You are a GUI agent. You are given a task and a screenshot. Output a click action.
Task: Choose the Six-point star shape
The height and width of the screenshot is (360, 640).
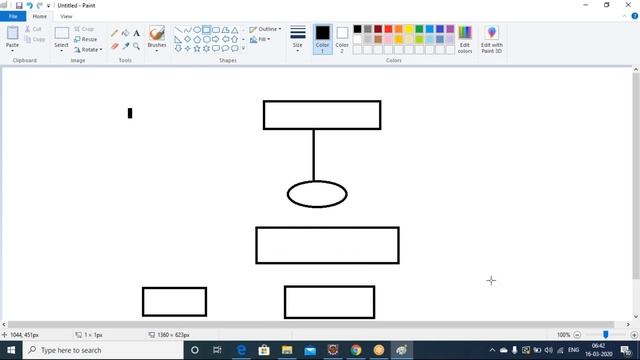pos(207,49)
